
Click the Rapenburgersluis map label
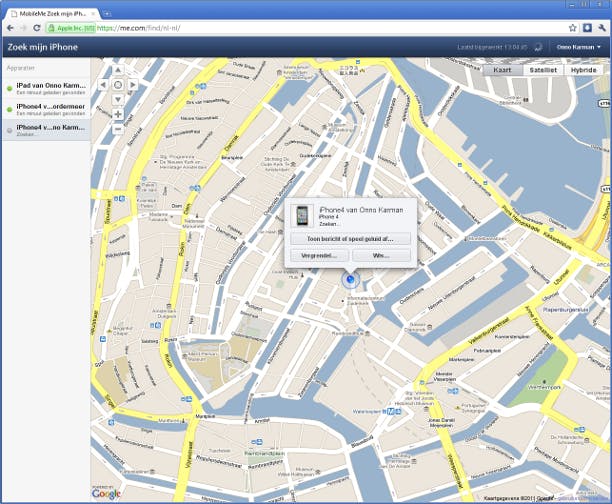[566, 310]
